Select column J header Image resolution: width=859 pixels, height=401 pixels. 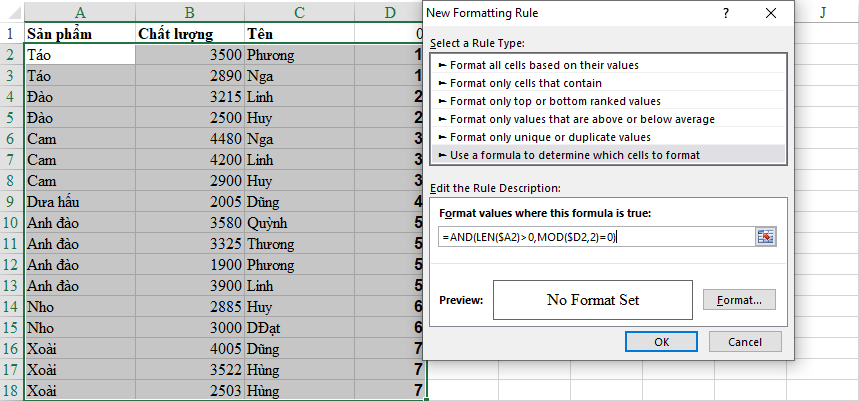pos(823,12)
